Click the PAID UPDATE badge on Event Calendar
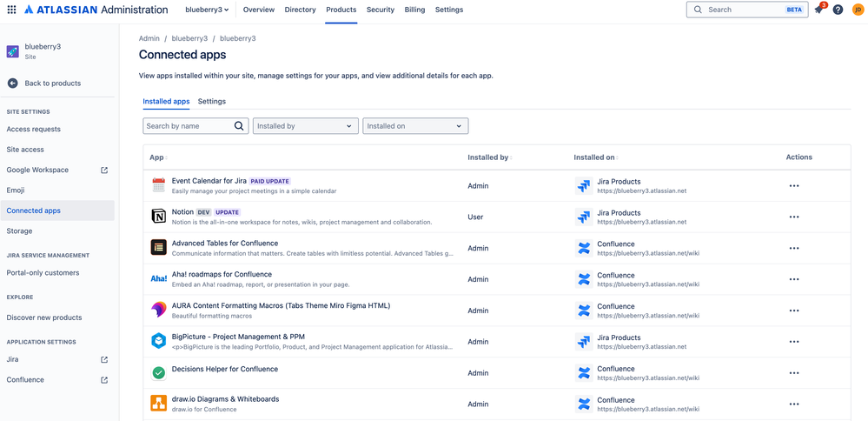 coord(269,181)
